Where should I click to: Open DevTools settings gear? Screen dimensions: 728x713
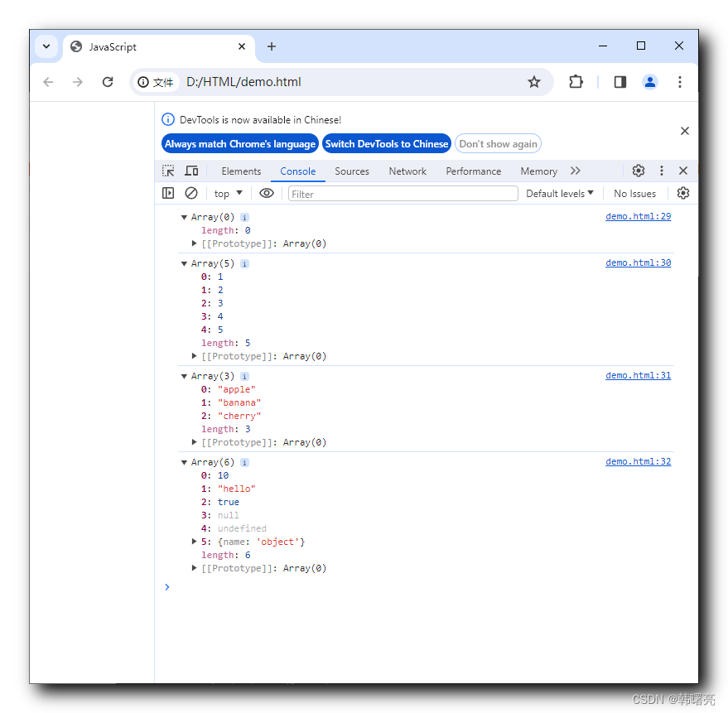point(639,171)
